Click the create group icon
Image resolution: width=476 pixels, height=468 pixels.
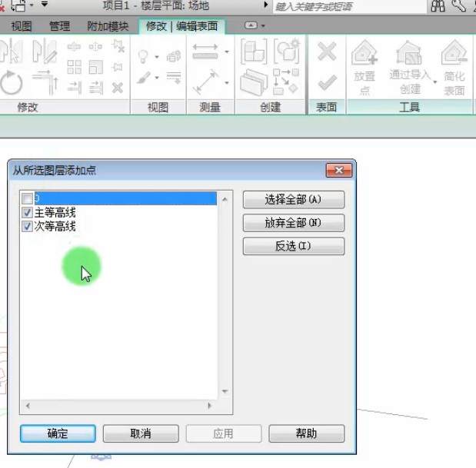click(287, 51)
